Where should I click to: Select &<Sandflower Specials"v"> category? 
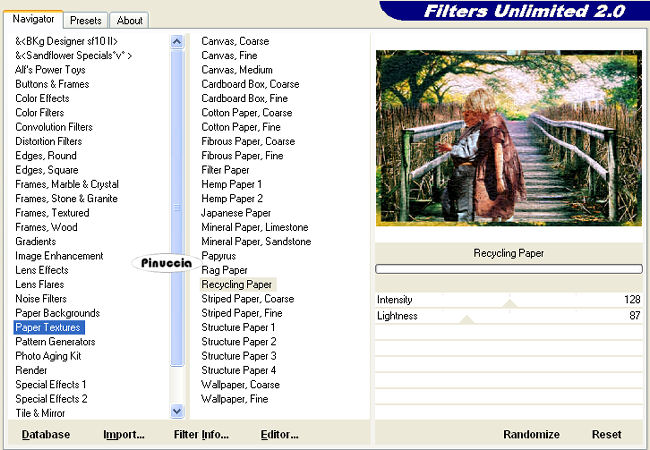pyautogui.click(x=73, y=56)
